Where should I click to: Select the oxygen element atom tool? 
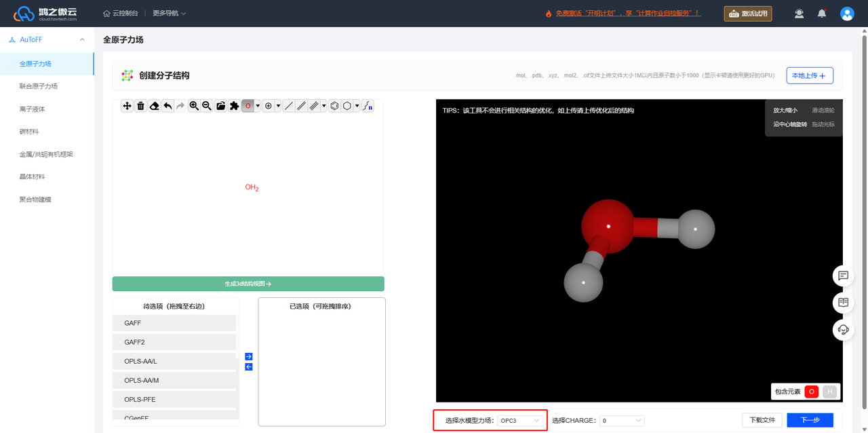tap(248, 106)
